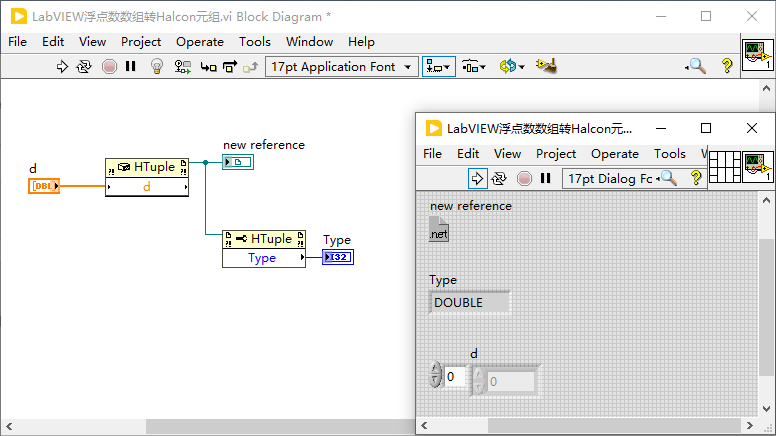
Task: Open File menu in front panel window
Action: tap(433, 154)
